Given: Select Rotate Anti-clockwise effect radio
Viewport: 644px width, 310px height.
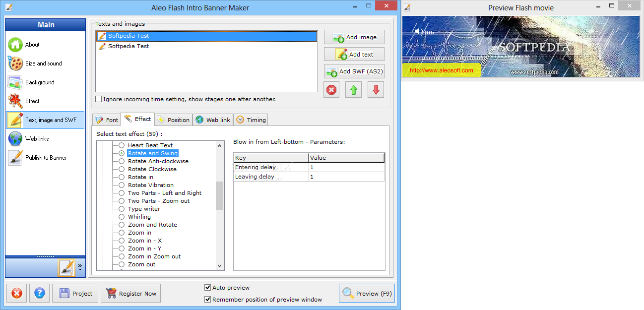Looking at the screenshot, I should pyautogui.click(x=122, y=161).
